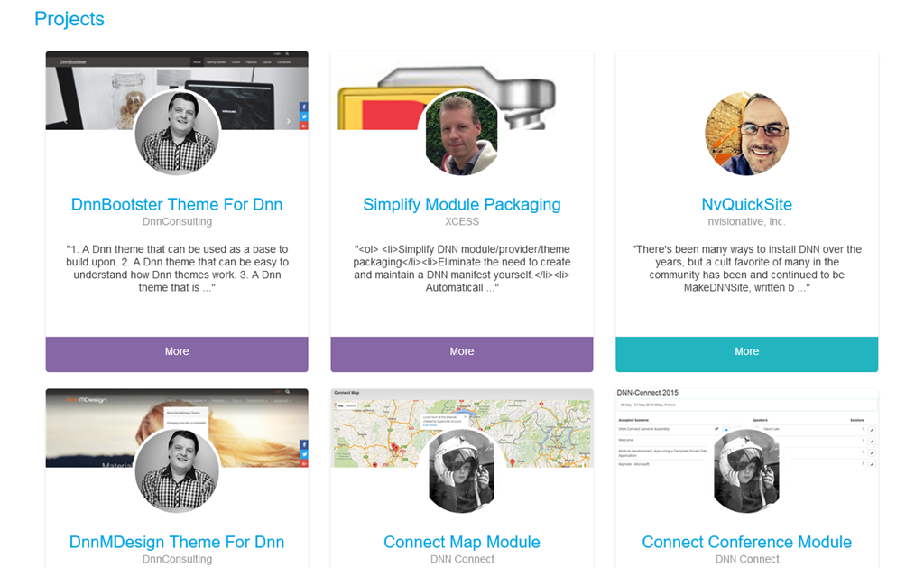Select the Simplify Module Packaging author avatar
Viewport: 924px width, 568px height.
461,134
